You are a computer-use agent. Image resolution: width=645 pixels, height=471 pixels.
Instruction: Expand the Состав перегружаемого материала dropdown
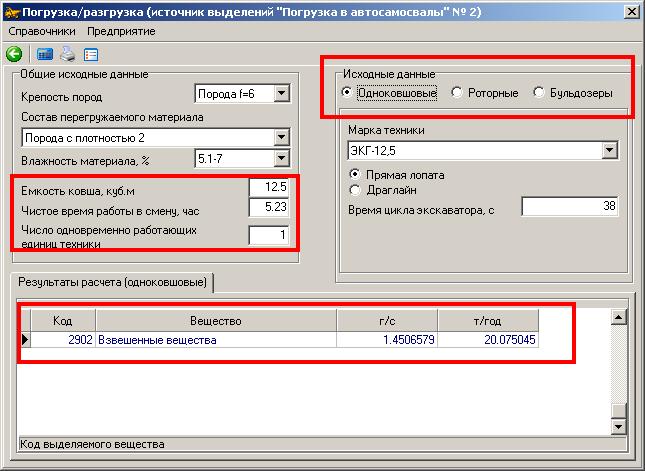[281, 137]
